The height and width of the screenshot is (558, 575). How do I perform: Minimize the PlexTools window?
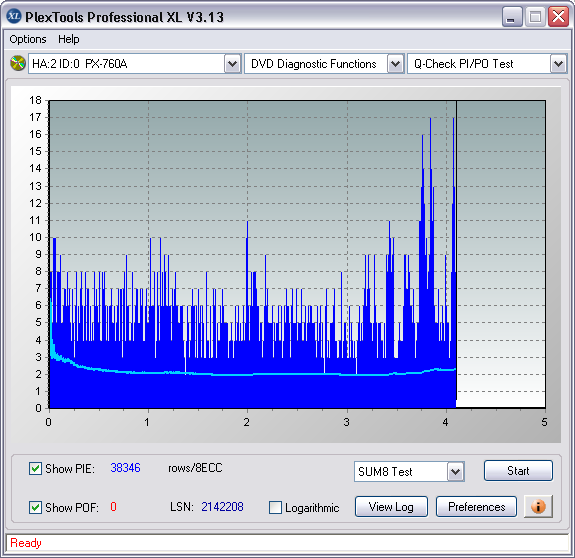click(x=512, y=17)
